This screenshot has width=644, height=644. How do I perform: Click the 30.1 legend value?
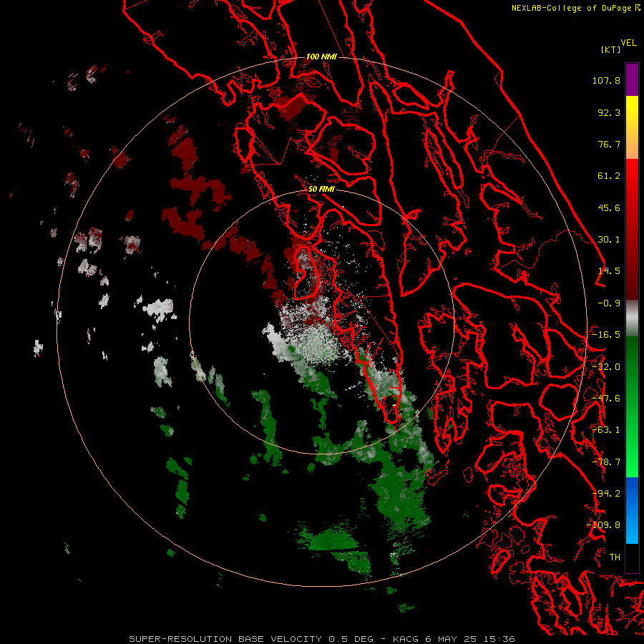click(x=609, y=240)
